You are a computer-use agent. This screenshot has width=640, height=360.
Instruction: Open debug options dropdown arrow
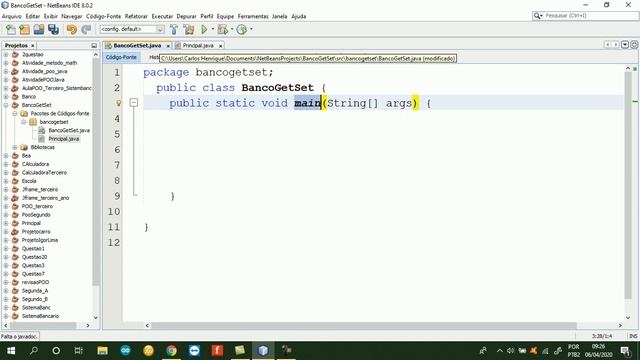point(232,29)
